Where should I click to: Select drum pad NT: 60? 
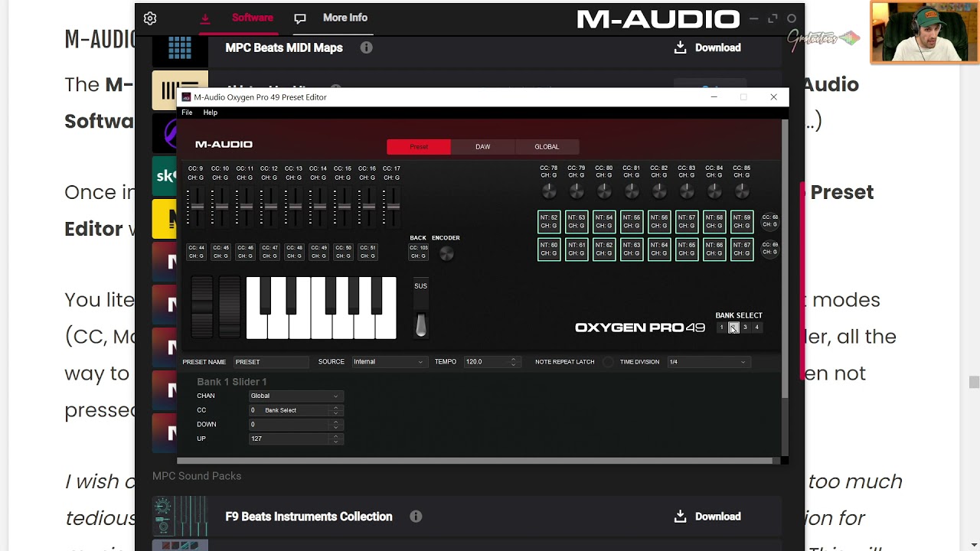[x=549, y=249]
